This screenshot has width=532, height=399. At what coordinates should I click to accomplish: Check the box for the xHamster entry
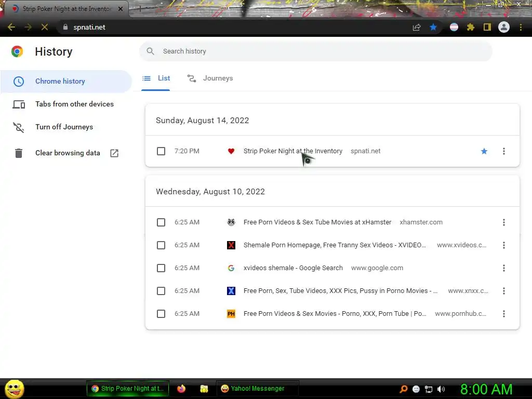click(x=161, y=222)
